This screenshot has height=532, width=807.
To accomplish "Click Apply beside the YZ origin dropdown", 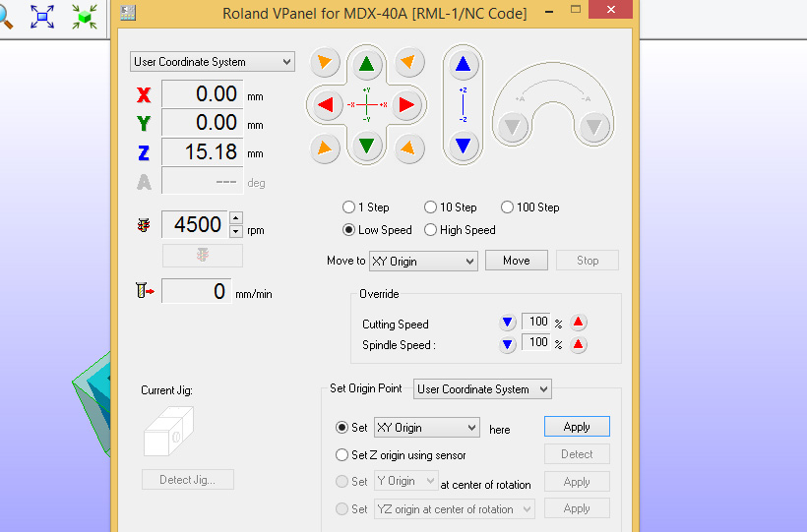I will coord(577,508).
